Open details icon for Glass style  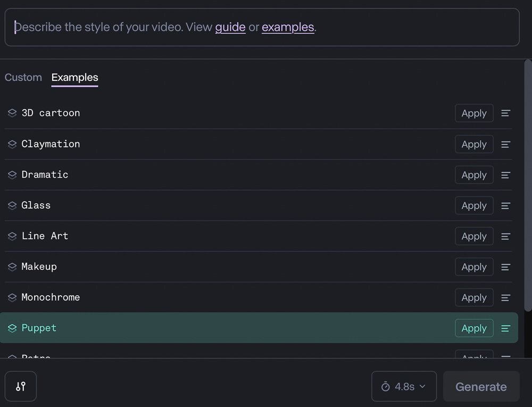506,206
